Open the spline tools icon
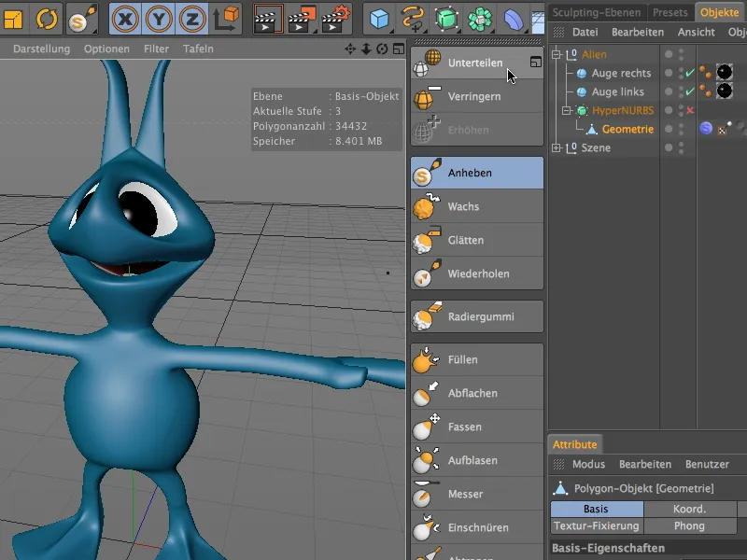The image size is (747, 560). click(413, 19)
